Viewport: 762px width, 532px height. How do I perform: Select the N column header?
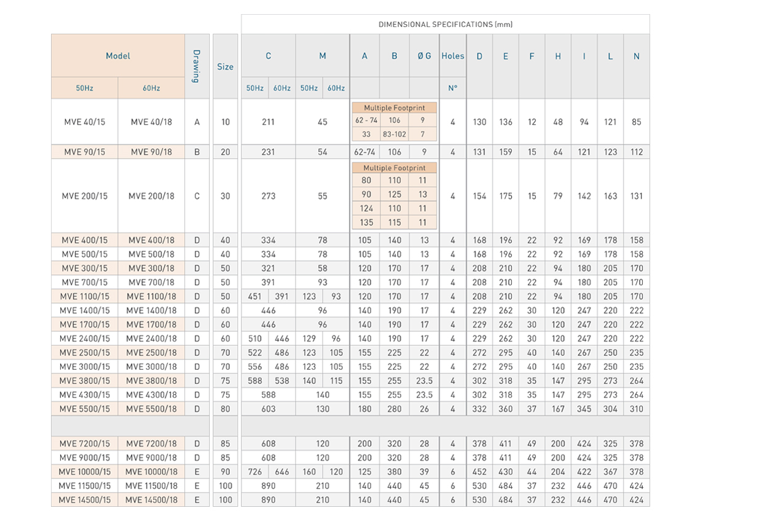[x=637, y=56]
